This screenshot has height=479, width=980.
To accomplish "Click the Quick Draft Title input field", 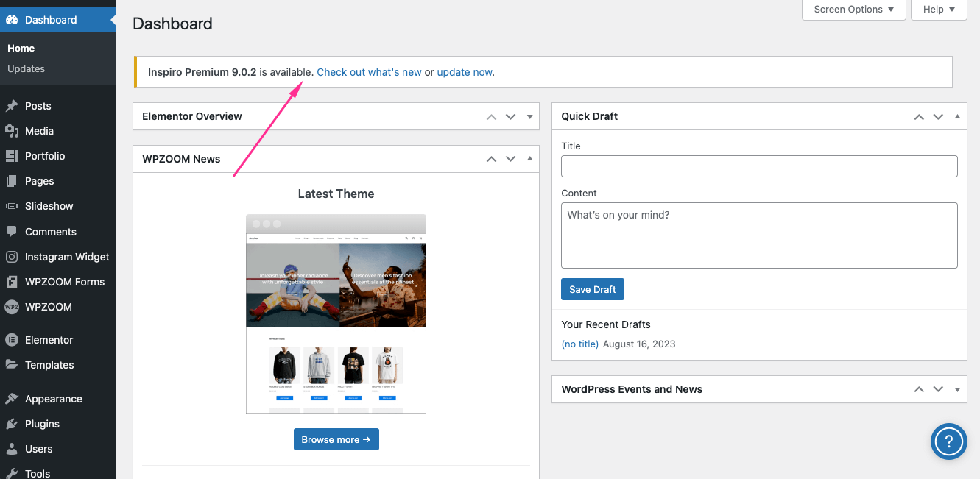I will pos(759,166).
